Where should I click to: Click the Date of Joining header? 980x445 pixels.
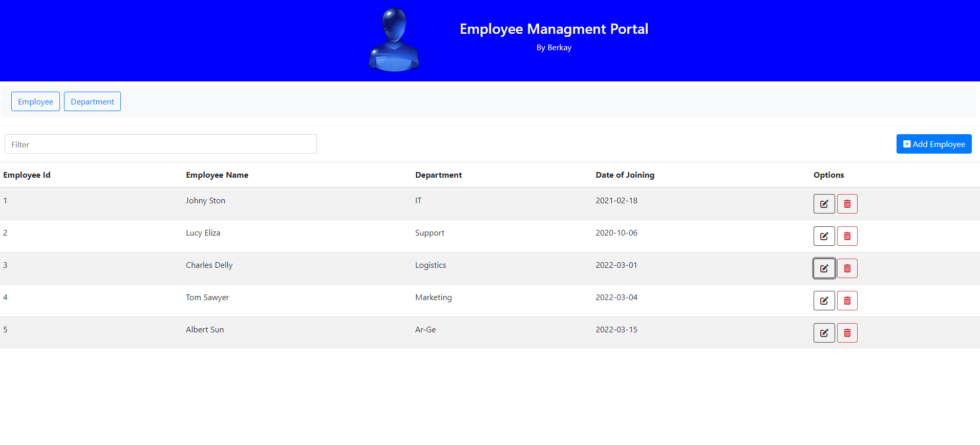[x=625, y=175]
